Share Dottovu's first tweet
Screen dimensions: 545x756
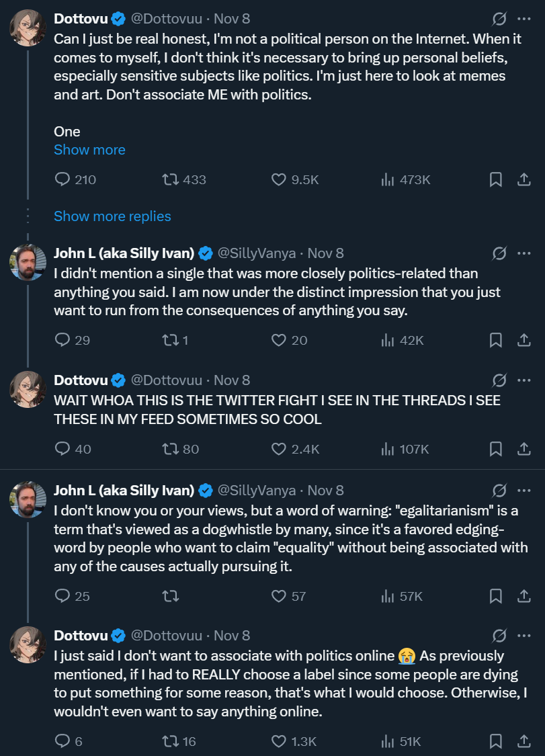point(523,179)
